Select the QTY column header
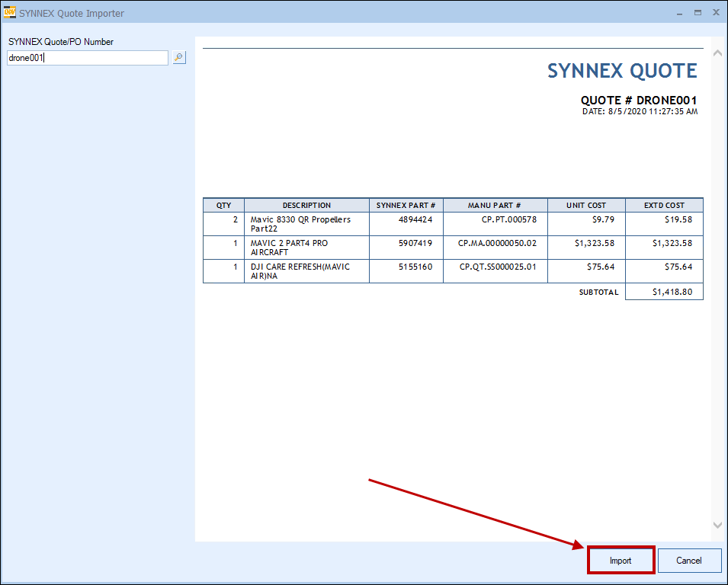The image size is (728, 585). click(x=224, y=205)
